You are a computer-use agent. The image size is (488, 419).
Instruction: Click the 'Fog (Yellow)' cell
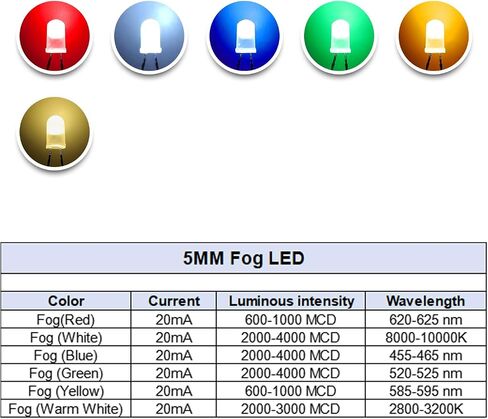coord(66,391)
